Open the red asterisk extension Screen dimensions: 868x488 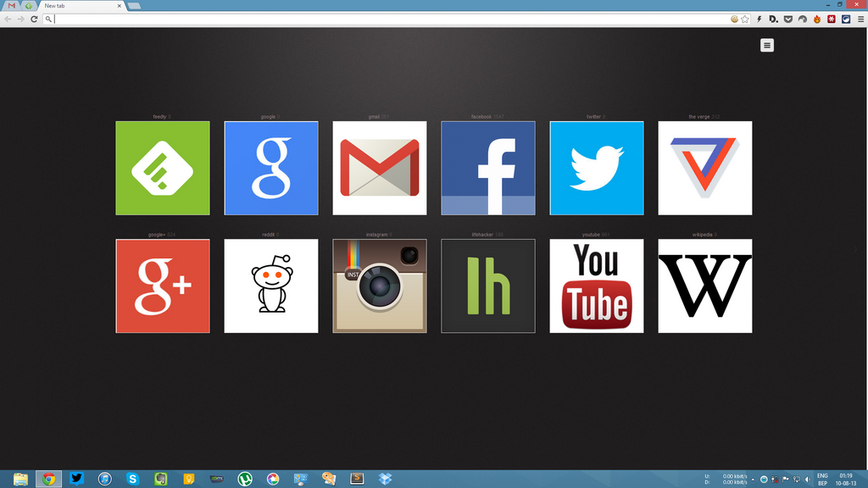click(832, 19)
